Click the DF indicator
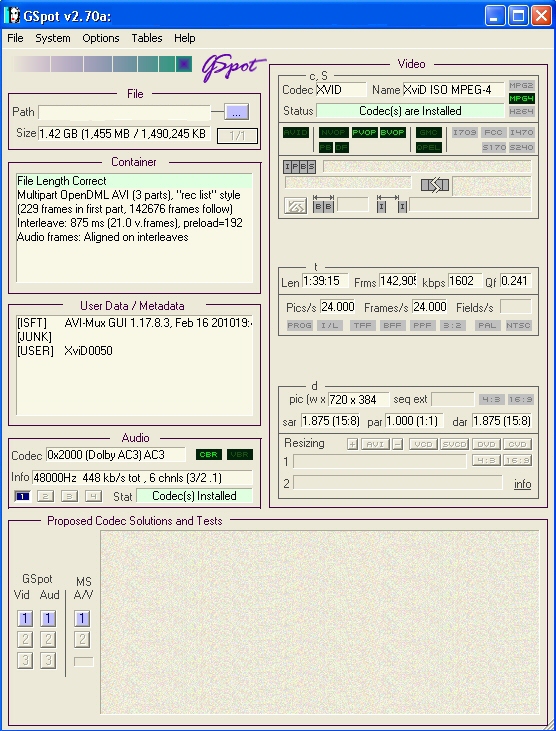The height and width of the screenshot is (731, 556). click(342, 147)
